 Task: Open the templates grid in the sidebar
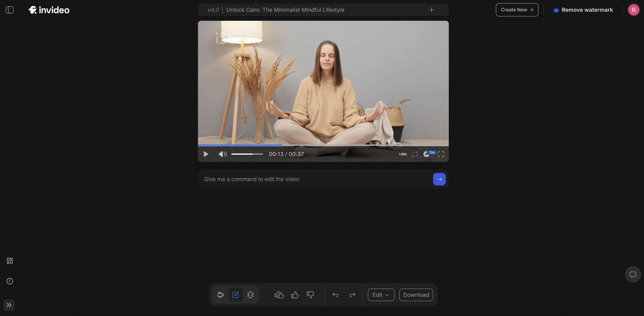[9, 261]
